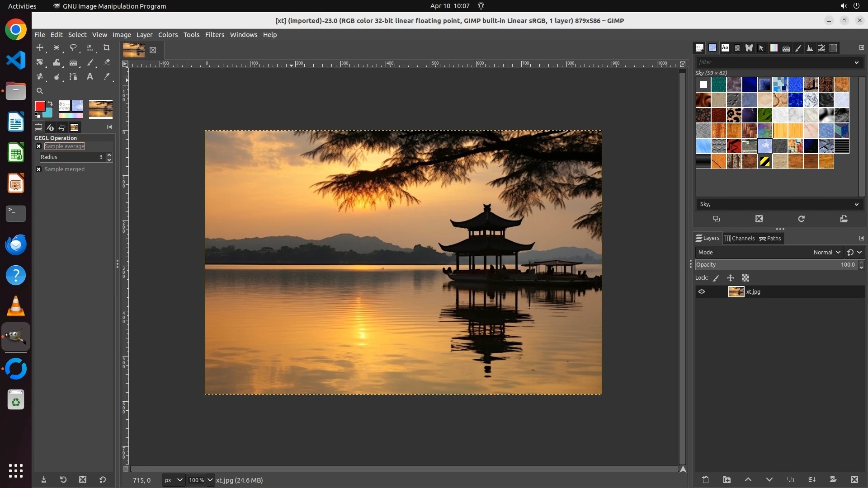Switch to the Channels tab
Image resolution: width=868 pixels, height=488 pixels.
pyautogui.click(x=739, y=239)
